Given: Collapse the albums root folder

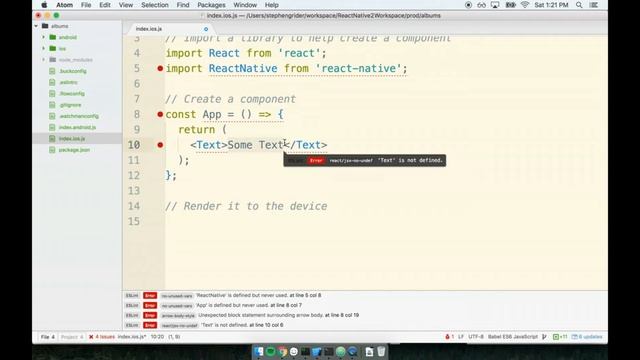Looking at the screenshot, I should (36, 26).
